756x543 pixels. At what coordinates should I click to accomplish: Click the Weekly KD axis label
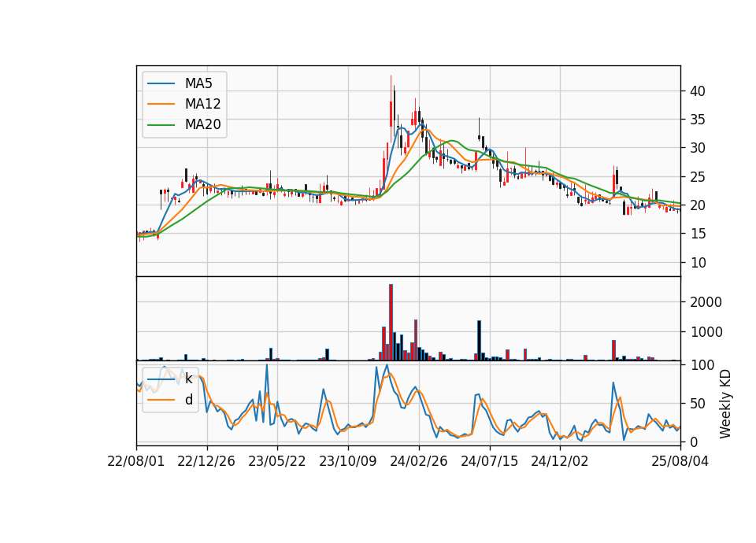[725, 404]
